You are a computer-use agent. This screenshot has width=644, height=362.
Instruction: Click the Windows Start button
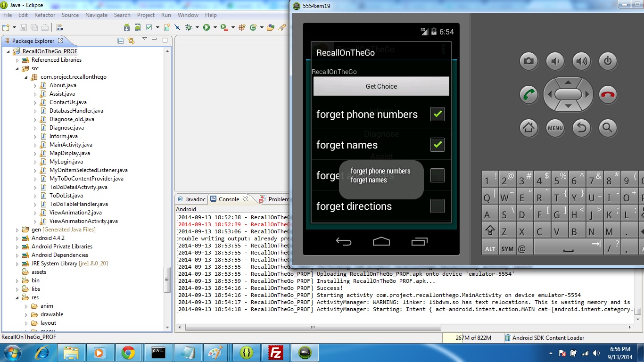click(12, 353)
